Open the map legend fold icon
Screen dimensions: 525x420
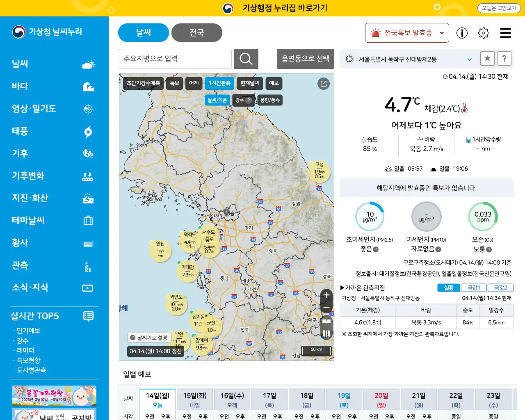pos(326,334)
